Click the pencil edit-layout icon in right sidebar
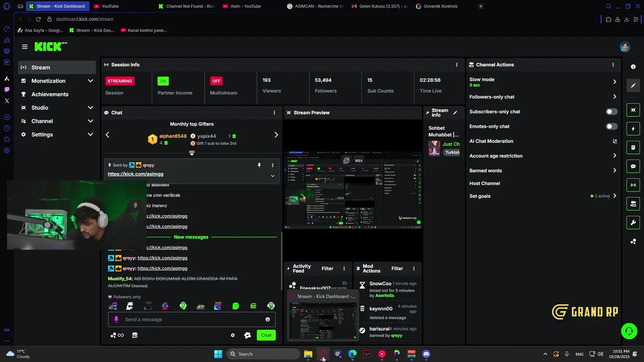 point(633,85)
